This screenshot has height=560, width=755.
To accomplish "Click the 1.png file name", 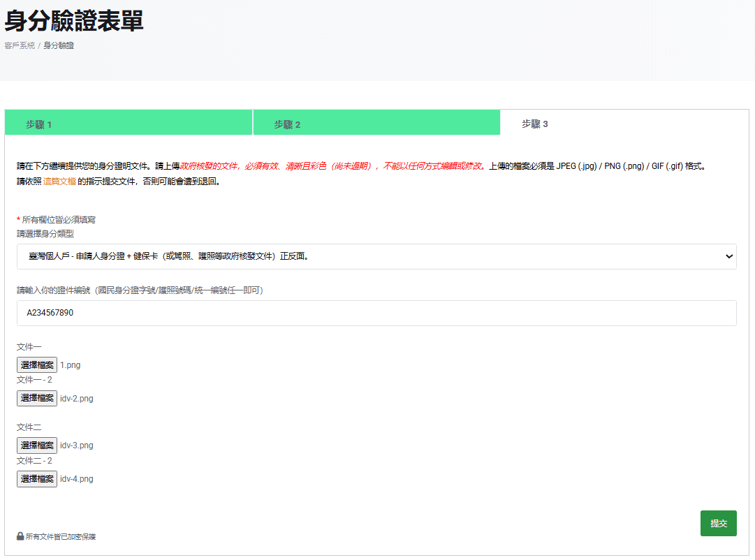I will 71,365.
